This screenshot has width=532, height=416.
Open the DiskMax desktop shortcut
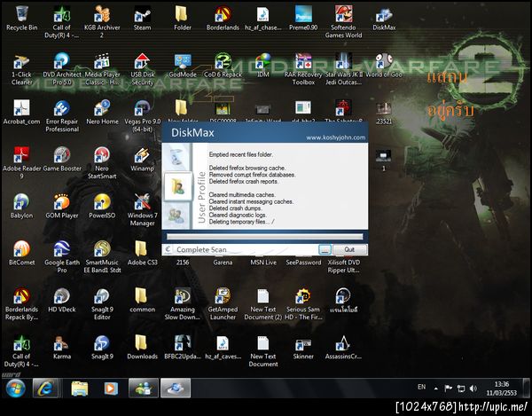click(x=384, y=19)
